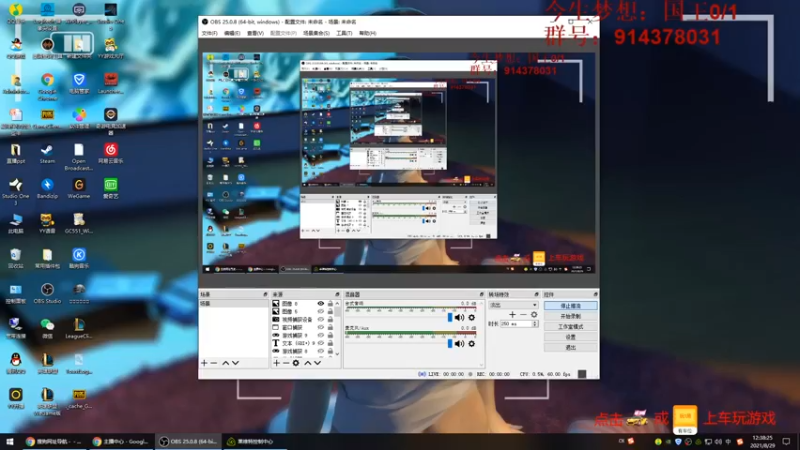800x450 pixels.
Task: Toggle the lock on the 窗口捕获 source
Action: (x=330, y=327)
